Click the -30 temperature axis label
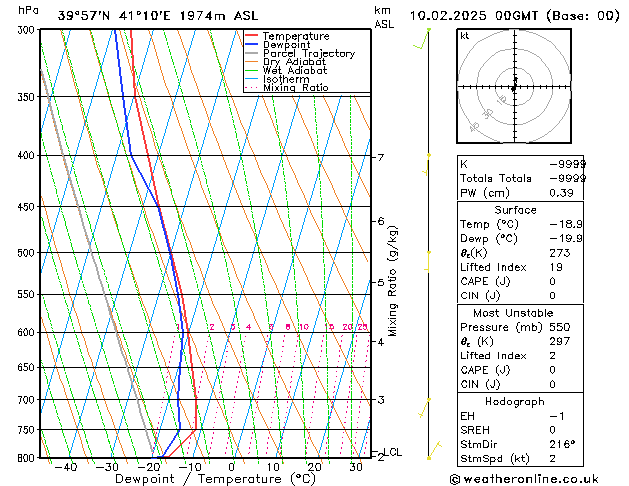The height and width of the screenshot is (486, 629). [x=107, y=467]
